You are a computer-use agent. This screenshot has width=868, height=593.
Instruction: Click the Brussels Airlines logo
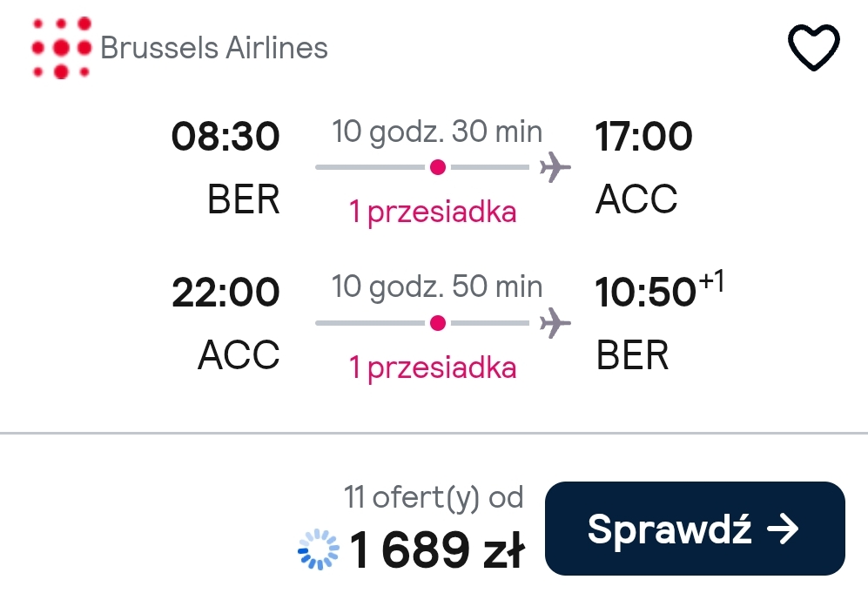(62, 48)
